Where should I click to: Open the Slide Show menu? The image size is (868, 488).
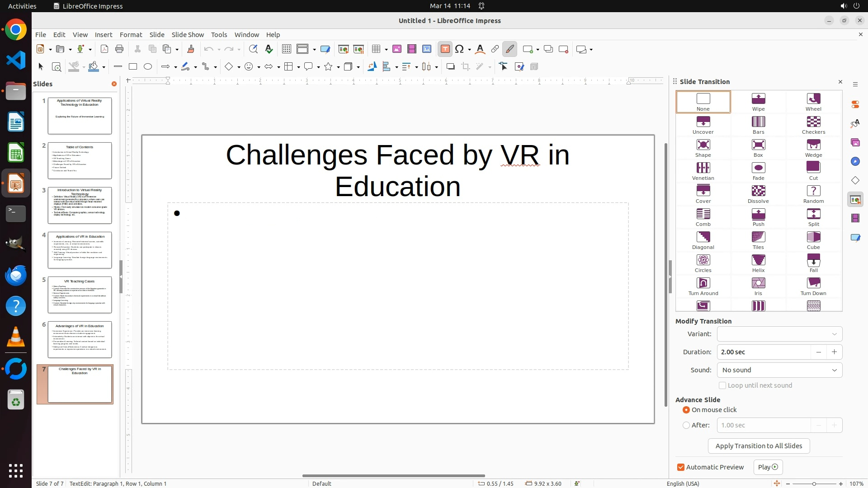point(188,35)
